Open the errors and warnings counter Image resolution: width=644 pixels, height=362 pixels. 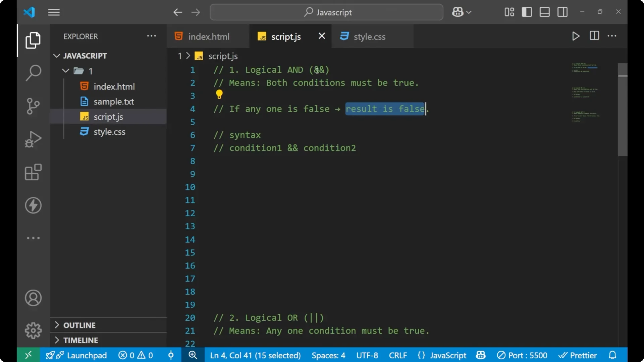(136, 355)
